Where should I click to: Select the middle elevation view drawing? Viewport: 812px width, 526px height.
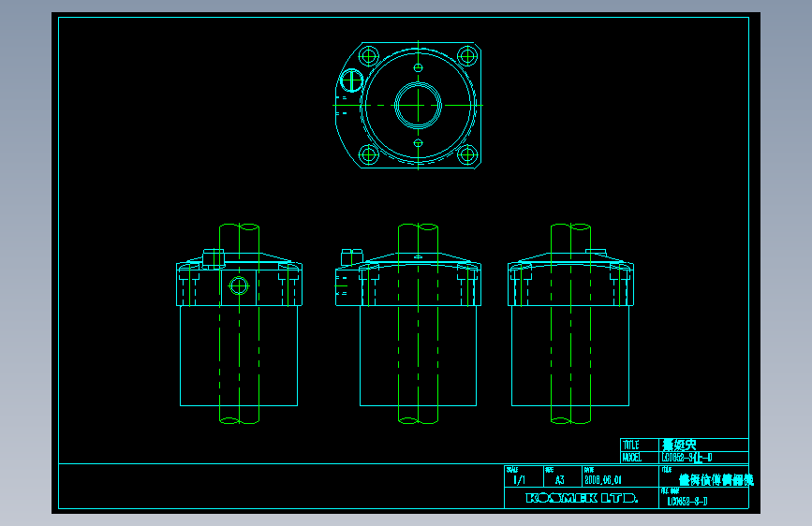tap(408, 324)
